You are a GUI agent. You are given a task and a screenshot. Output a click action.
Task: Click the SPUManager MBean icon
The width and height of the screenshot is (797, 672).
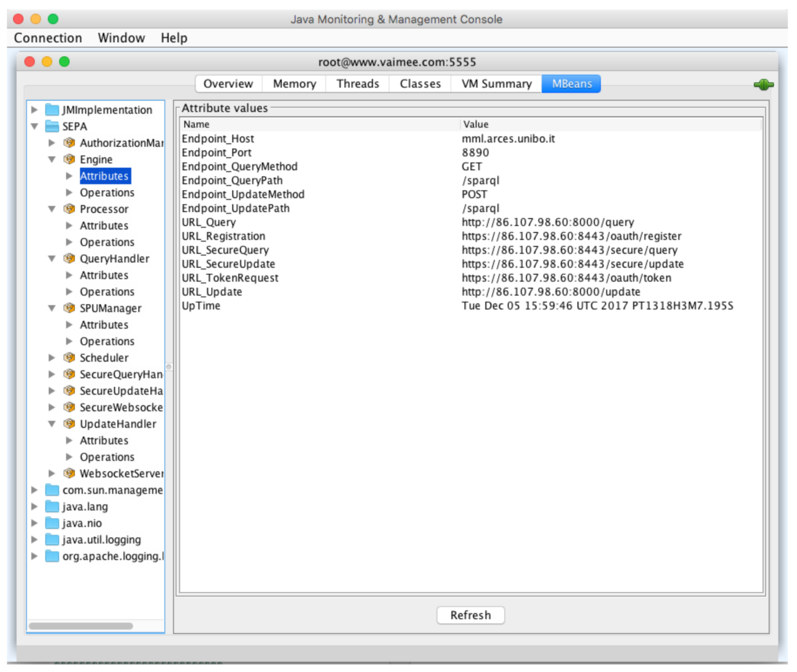[x=69, y=308]
